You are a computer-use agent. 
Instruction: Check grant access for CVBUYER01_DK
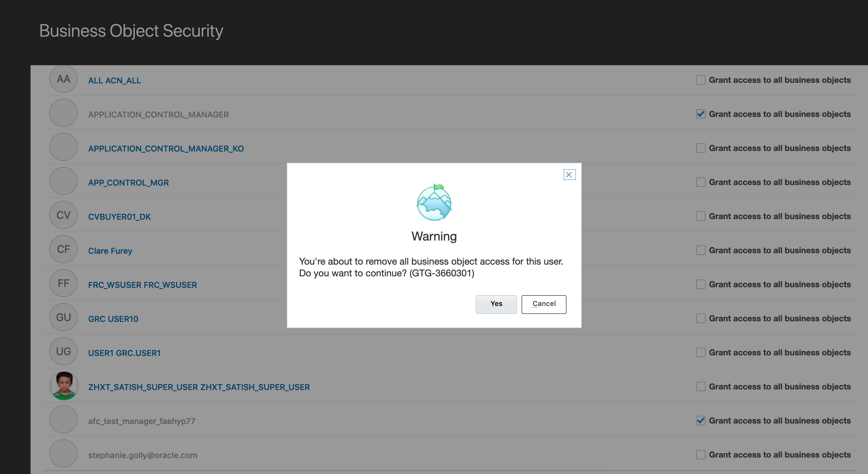click(701, 216)
